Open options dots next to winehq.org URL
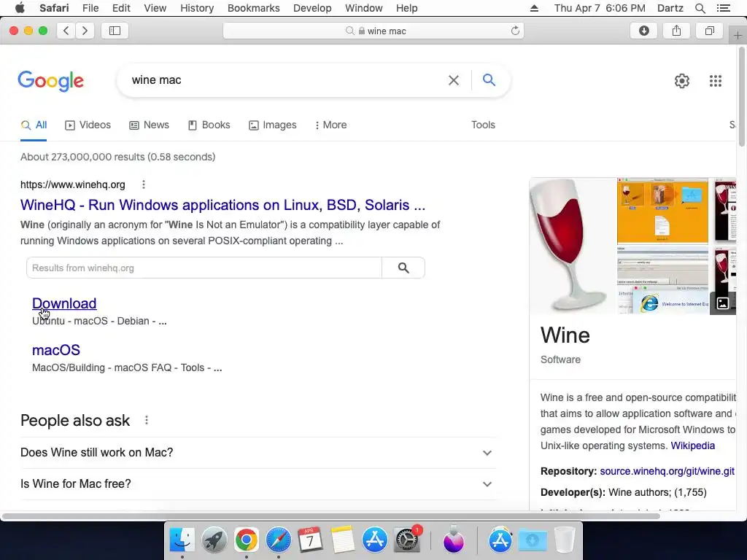This screenshot has height=560, width=747. coord(144,184)
